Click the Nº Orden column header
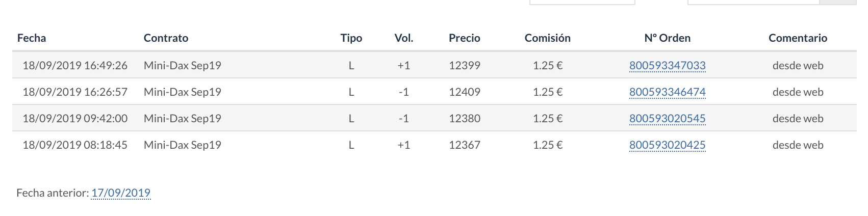The image size is (868, 216). point(667,38)
